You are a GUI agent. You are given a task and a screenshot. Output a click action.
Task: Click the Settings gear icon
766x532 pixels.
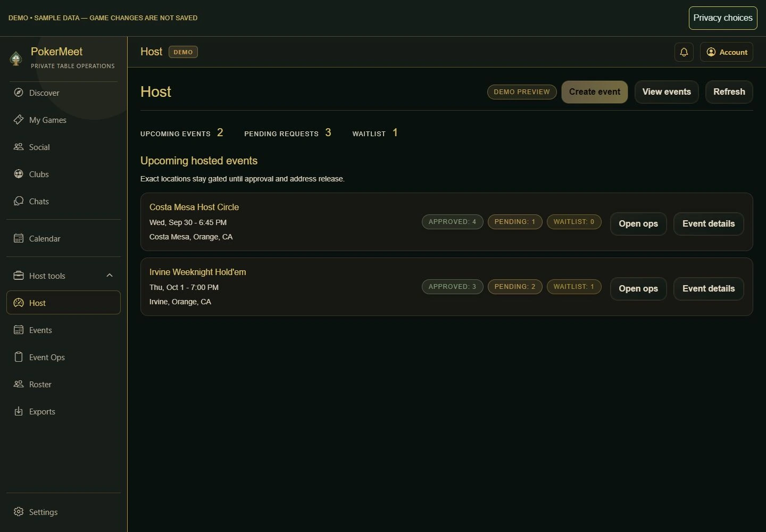[x=19, y=512]
